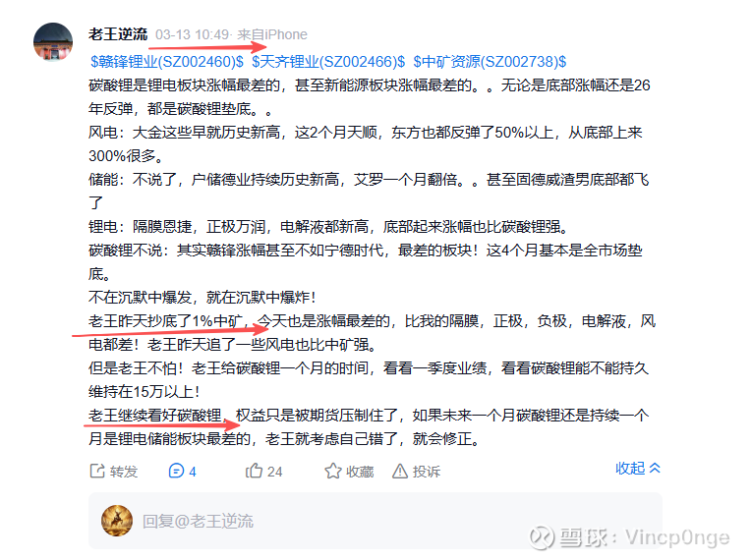Click the 投诉 text label
Image resolution: width=751 pixels, height=560 pixels.
(427, 472)
